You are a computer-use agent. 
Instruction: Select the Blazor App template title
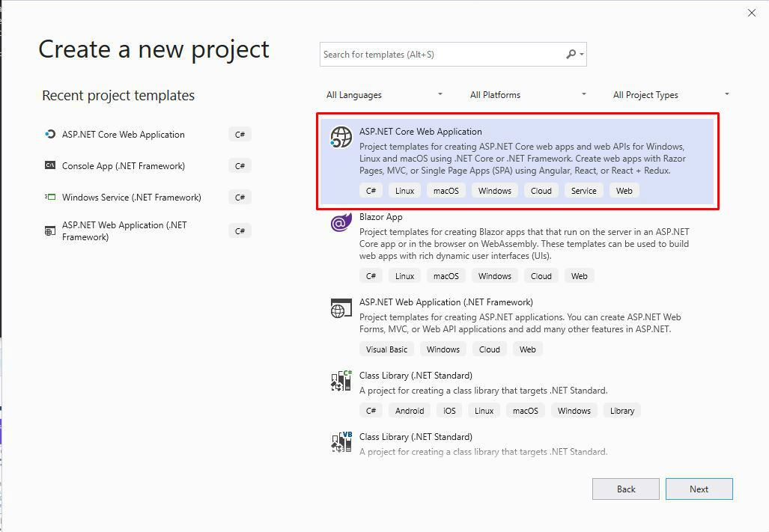[380, 216]
